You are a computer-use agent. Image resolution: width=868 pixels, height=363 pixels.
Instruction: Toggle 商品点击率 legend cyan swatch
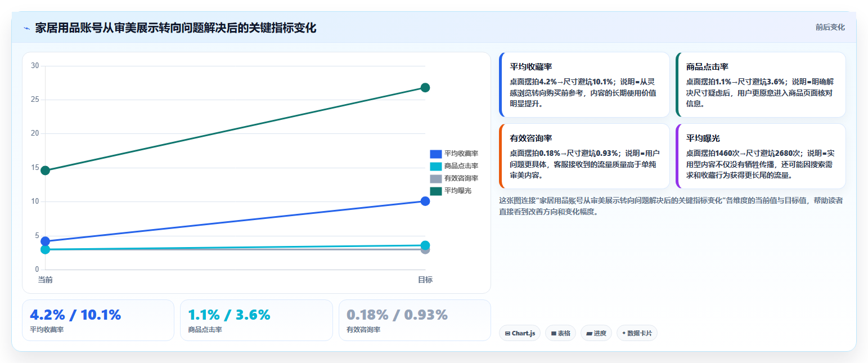coord(436,166)
